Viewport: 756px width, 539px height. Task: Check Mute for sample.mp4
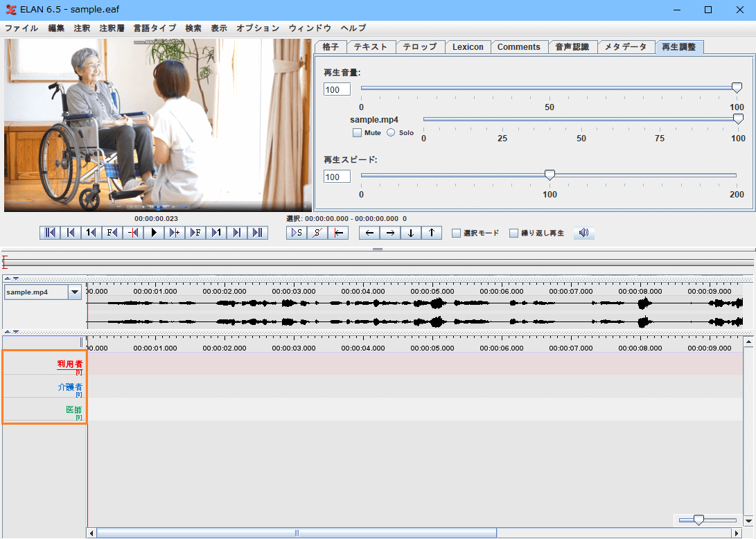click(358, 132)
